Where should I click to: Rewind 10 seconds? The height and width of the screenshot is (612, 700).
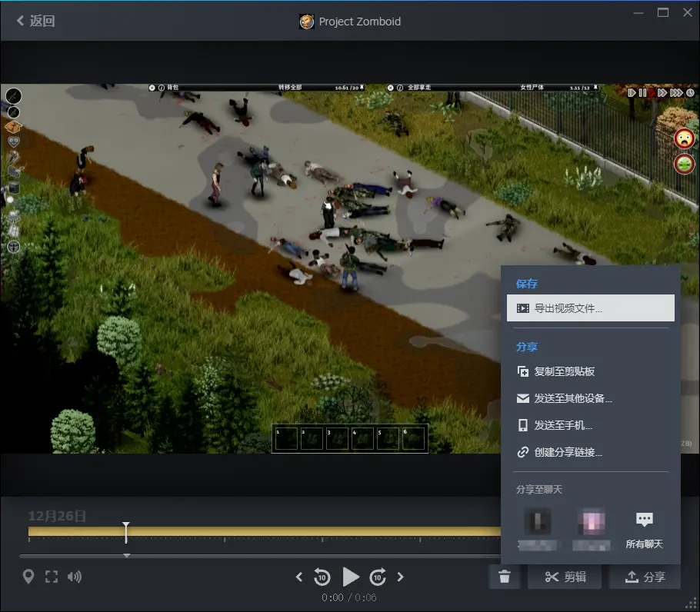pos(322,577)
